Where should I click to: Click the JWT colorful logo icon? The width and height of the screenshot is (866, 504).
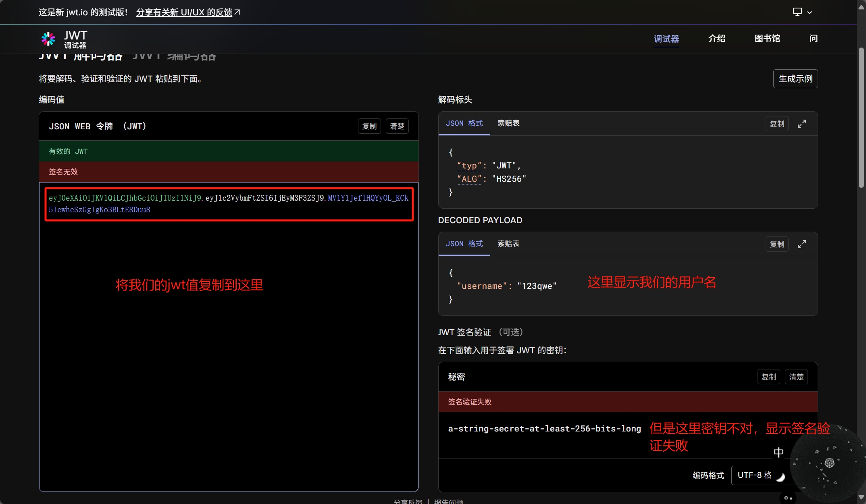pyautogui.click(x=48, y=39)
